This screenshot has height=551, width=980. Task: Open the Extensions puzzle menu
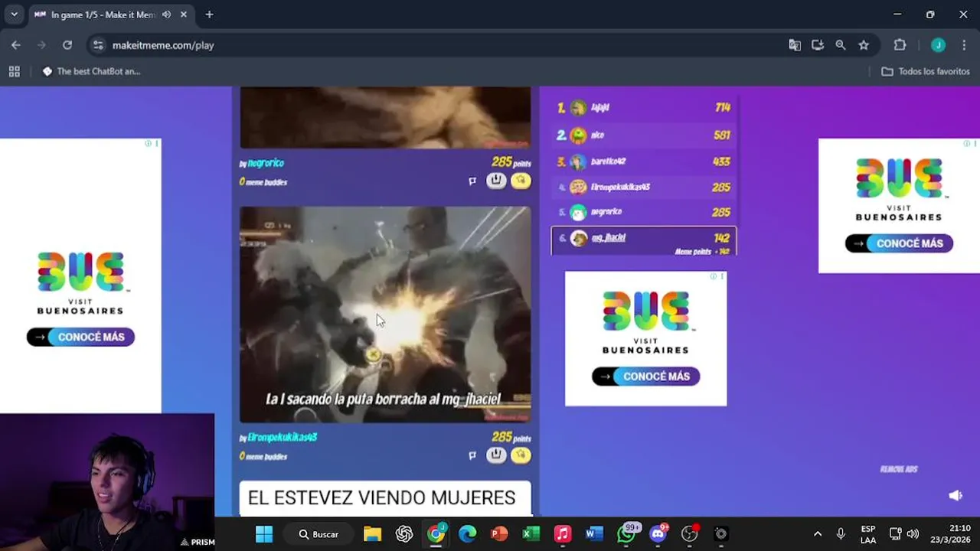click(900, 45)
